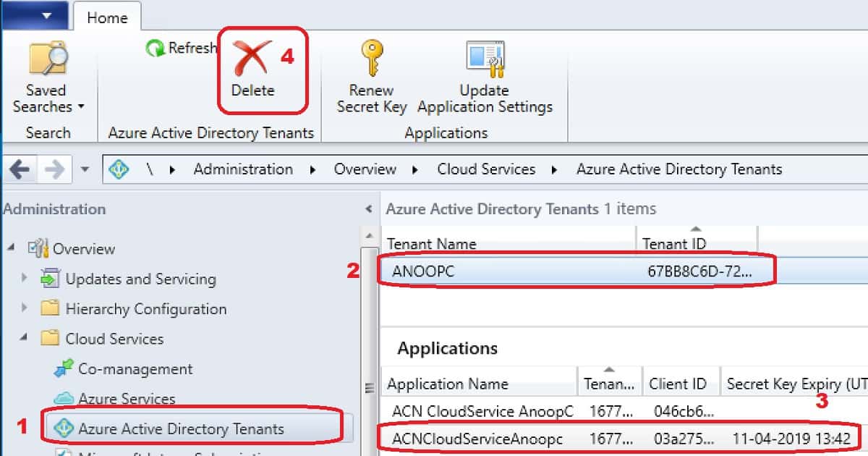Viewport: 868px width, 456px height.
Task: Sort applications by Client ID column
Action: (x=681, y=384)
